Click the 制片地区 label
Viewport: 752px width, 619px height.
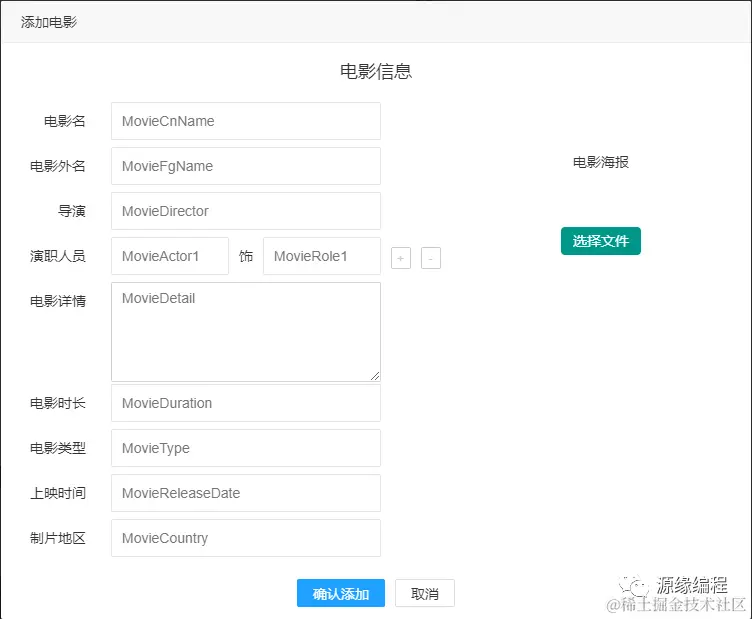[x=58, y=538]
